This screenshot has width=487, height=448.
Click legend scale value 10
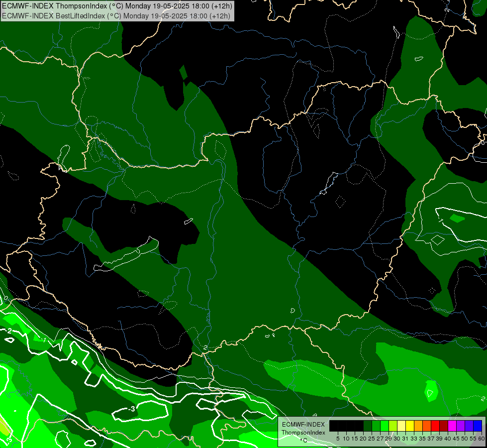[x=346, y=439]
